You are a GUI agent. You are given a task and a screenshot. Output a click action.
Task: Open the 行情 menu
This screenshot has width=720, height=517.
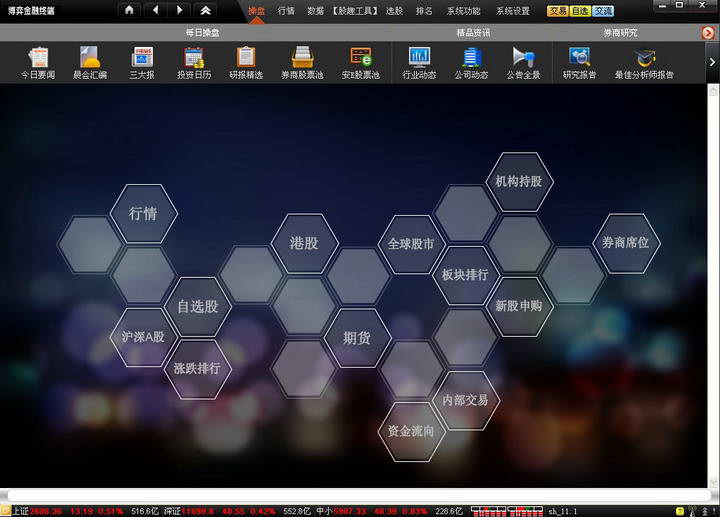coord(287,11)
